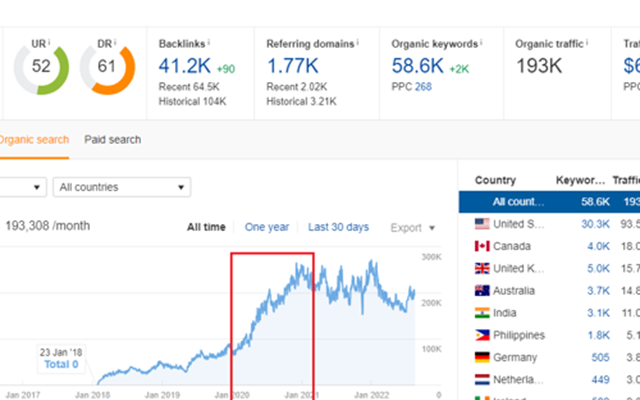Click the Philippines country name

(519, 336)
